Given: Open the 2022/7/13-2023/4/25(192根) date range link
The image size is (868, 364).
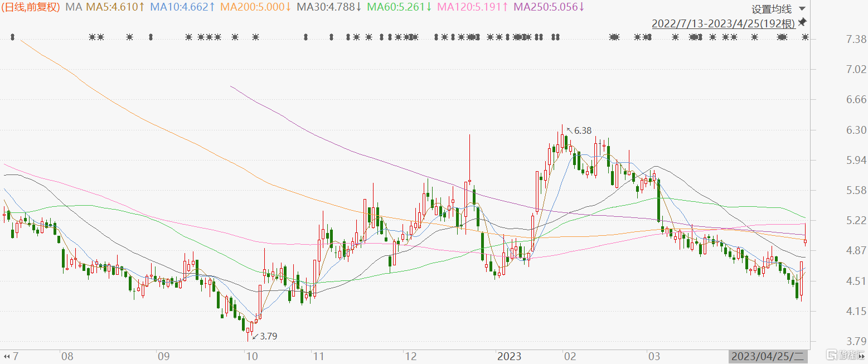Looking at the screenshot, I should pos(724,23).
